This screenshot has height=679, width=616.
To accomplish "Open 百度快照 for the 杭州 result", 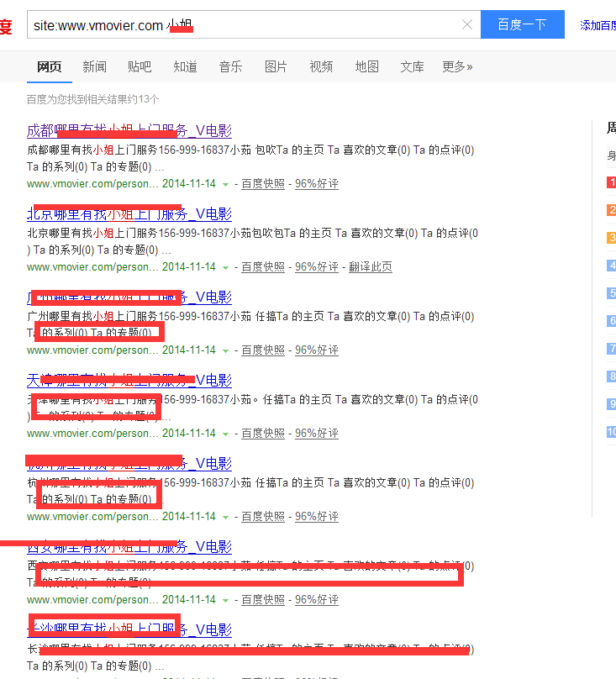I will 263,516.
